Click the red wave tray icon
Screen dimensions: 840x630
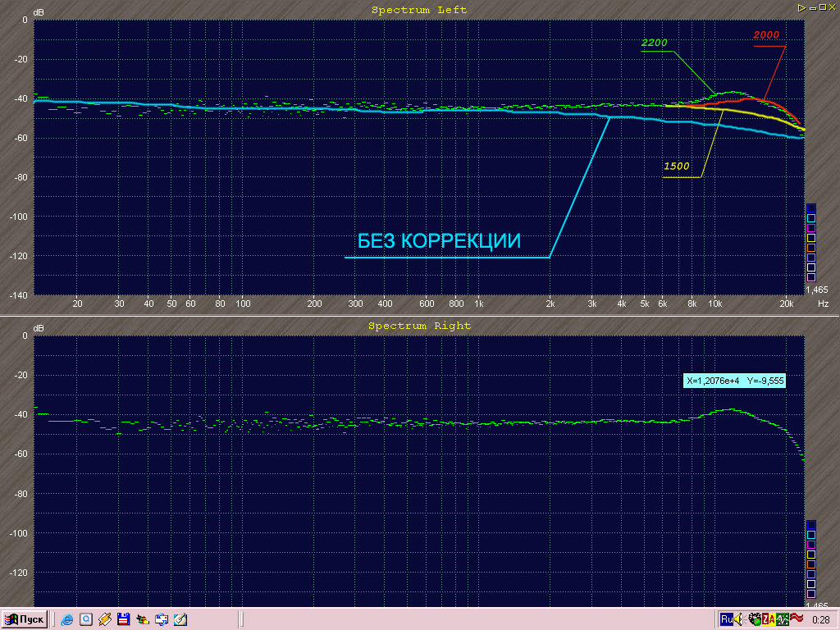click(796, 619)
